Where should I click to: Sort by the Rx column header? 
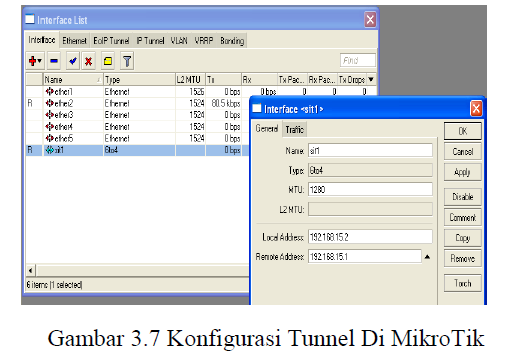pyautogui.click(x=259, y=79)
